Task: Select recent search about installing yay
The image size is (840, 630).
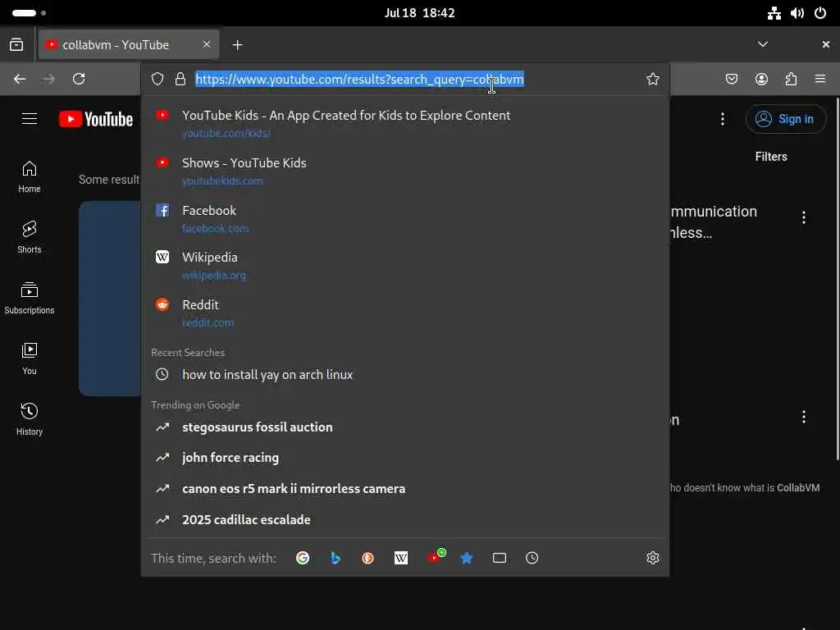Action: point(405,374)
